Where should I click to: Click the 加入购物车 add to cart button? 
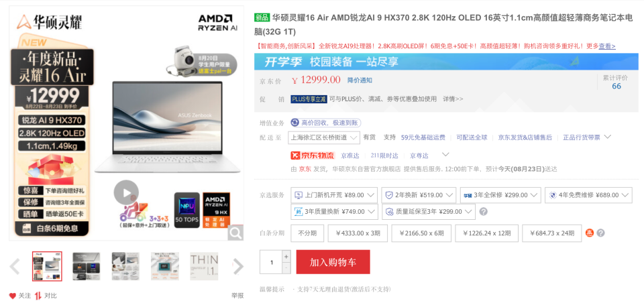click(x=333, y=262)
